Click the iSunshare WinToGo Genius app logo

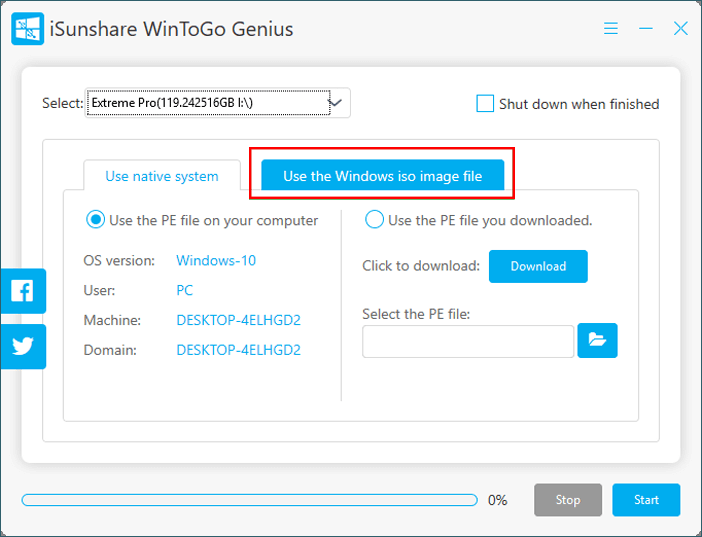(27, 29)
